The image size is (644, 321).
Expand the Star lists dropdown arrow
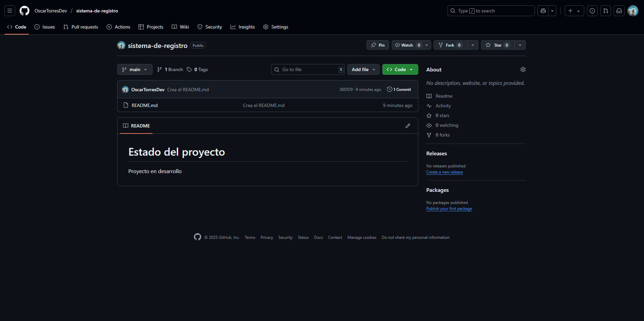[x=520, y=45]
